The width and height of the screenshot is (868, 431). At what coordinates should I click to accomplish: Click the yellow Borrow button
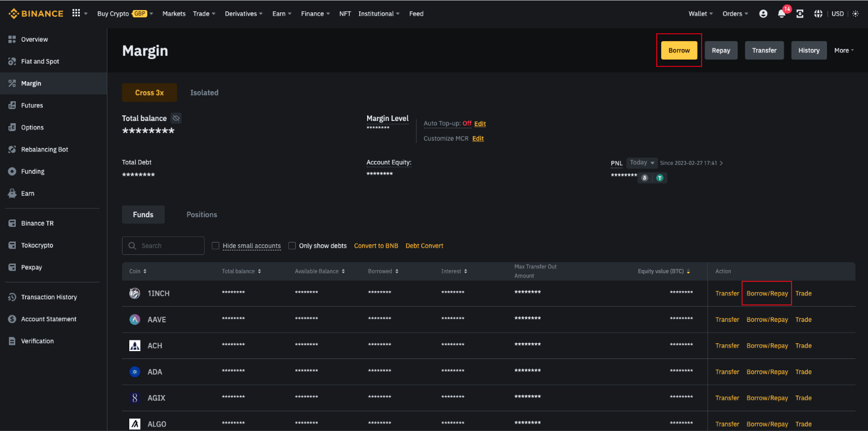679,50
